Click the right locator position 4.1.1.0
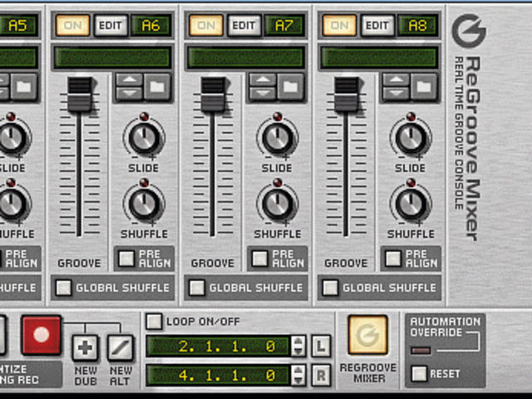Image resolution: width=532 pixels, height=399 pixels. tap(219, 375)
